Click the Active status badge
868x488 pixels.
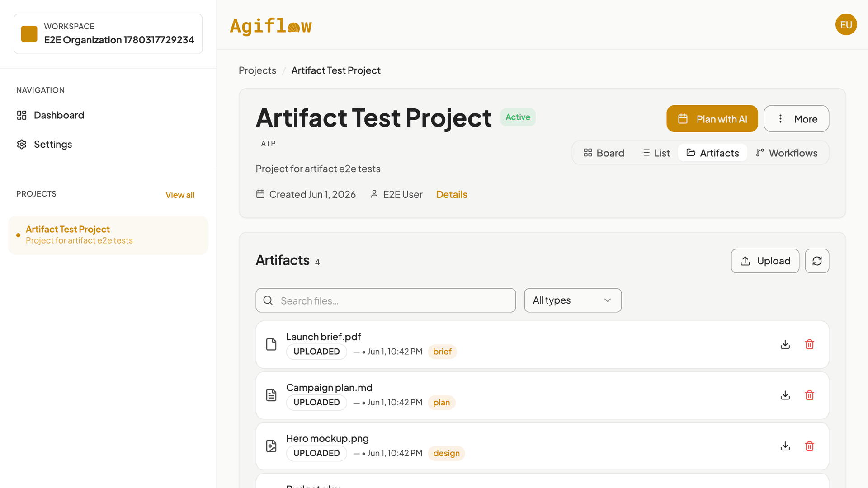[x=518, y=117]
